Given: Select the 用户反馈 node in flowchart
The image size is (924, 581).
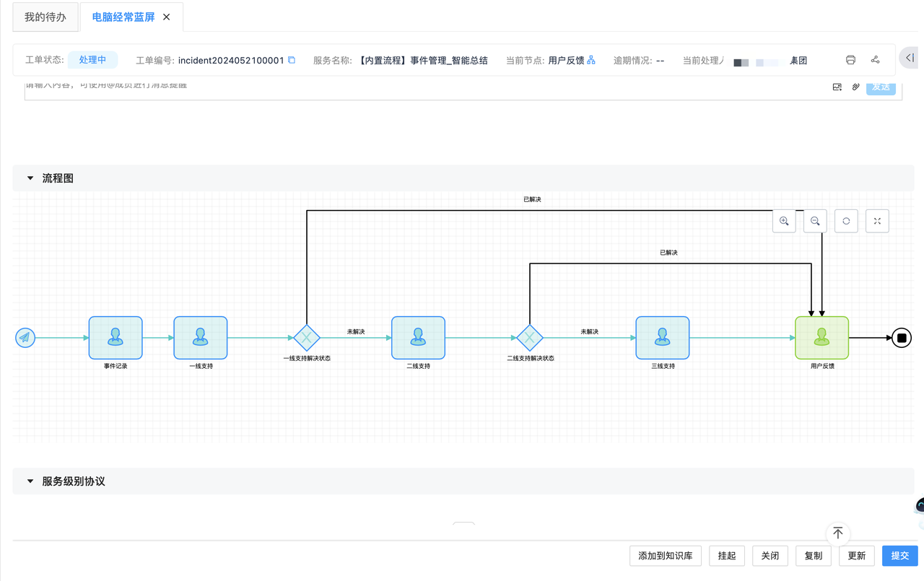Looking at the screenshot, I should (821, 337).
